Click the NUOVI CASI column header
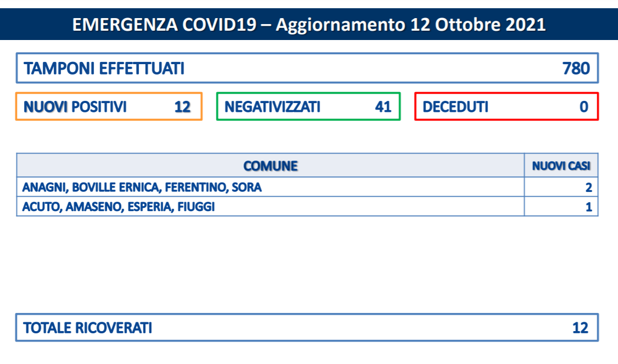The height and width of the screenshot is (364, 618). pyautogui.click(x=562, y=166)
